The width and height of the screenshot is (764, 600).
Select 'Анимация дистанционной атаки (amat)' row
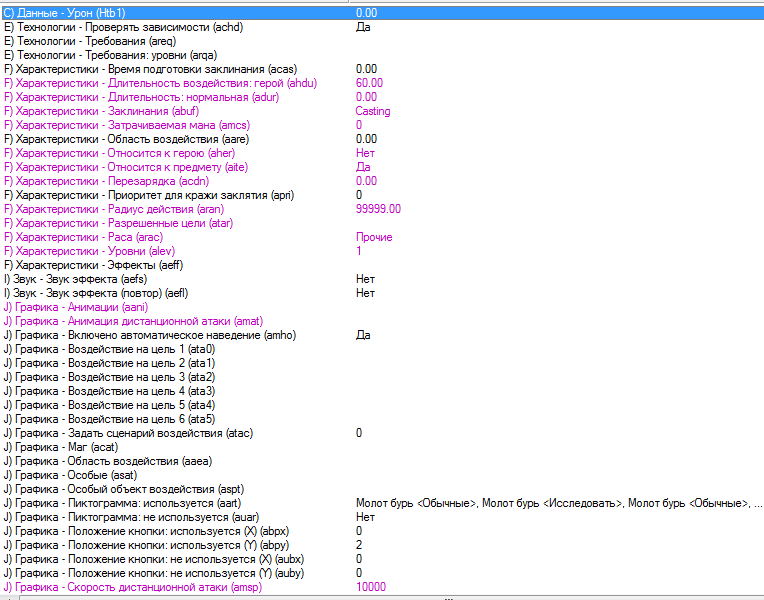click(x=382, y=322)
